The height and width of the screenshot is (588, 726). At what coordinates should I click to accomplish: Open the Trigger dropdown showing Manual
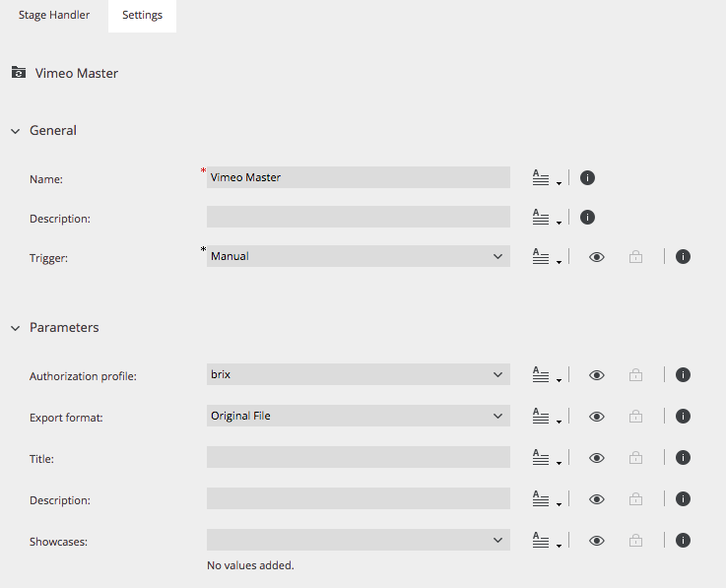tap(359, 256)
